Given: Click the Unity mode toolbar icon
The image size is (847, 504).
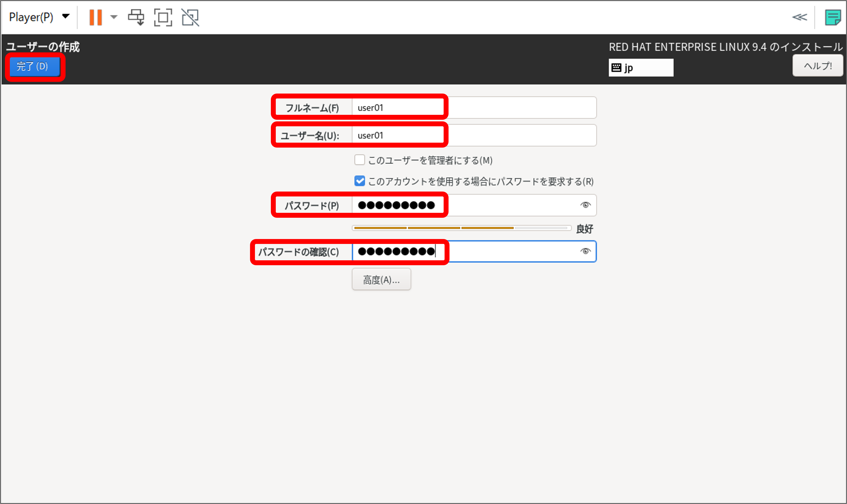Looking at the screenshot, I should (190, 17).
